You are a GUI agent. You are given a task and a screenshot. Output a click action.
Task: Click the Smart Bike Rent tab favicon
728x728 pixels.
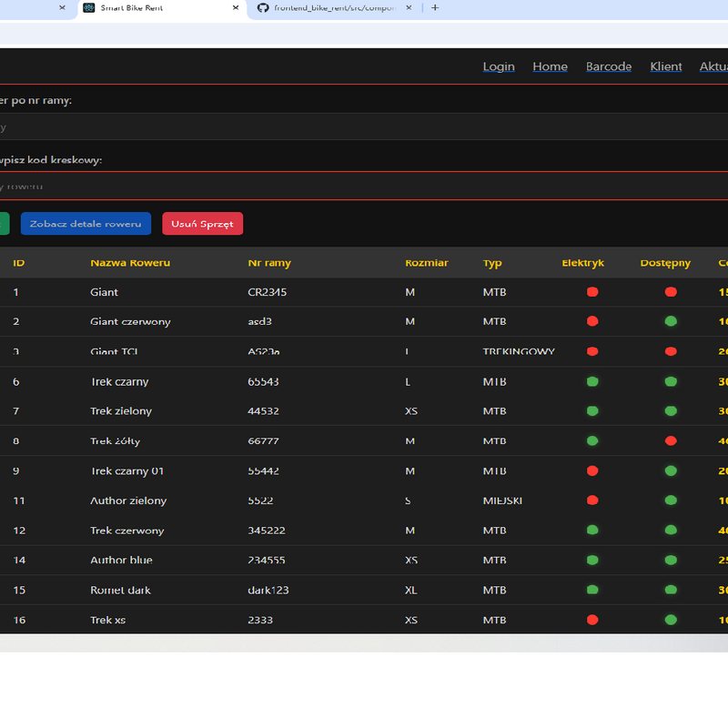click(x=88, y=7)
